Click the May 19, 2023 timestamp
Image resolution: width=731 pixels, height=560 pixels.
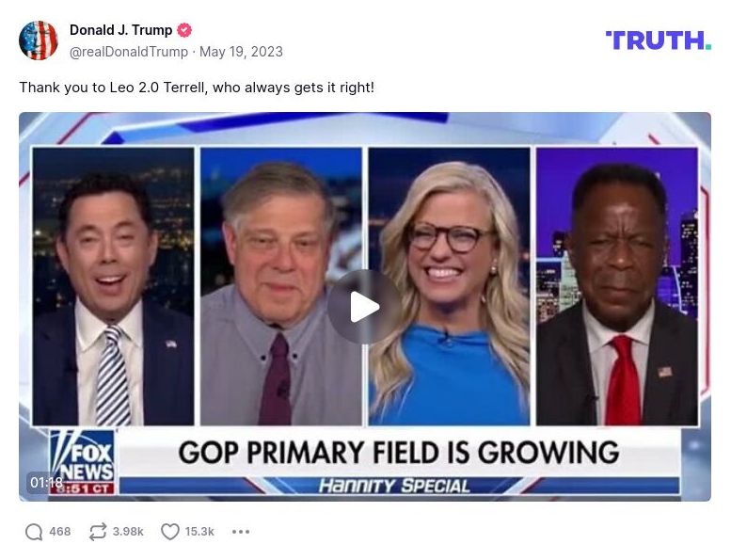tap(241, 52)
